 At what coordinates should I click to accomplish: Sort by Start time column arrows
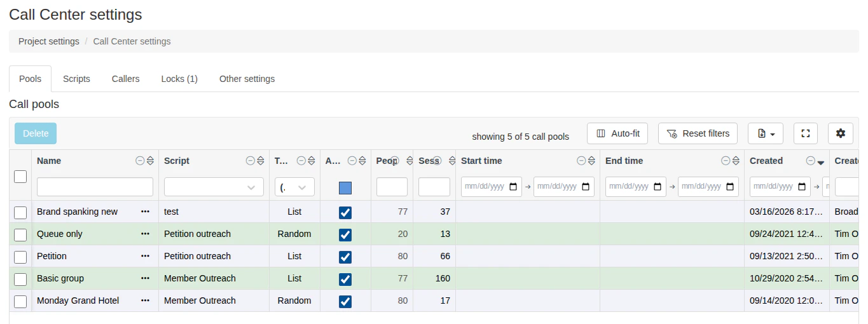coord(591,161)
